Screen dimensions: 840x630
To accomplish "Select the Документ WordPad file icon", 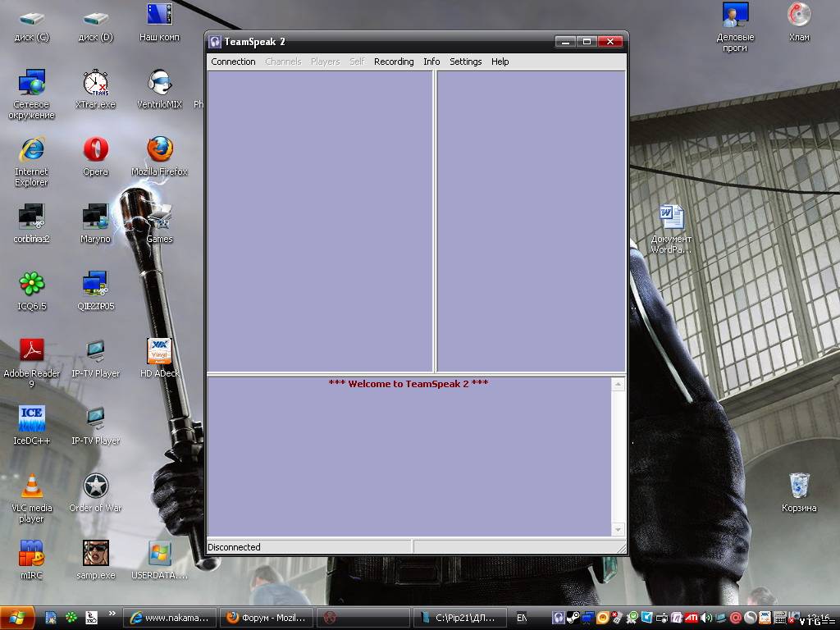I will [x=671, y=229].
